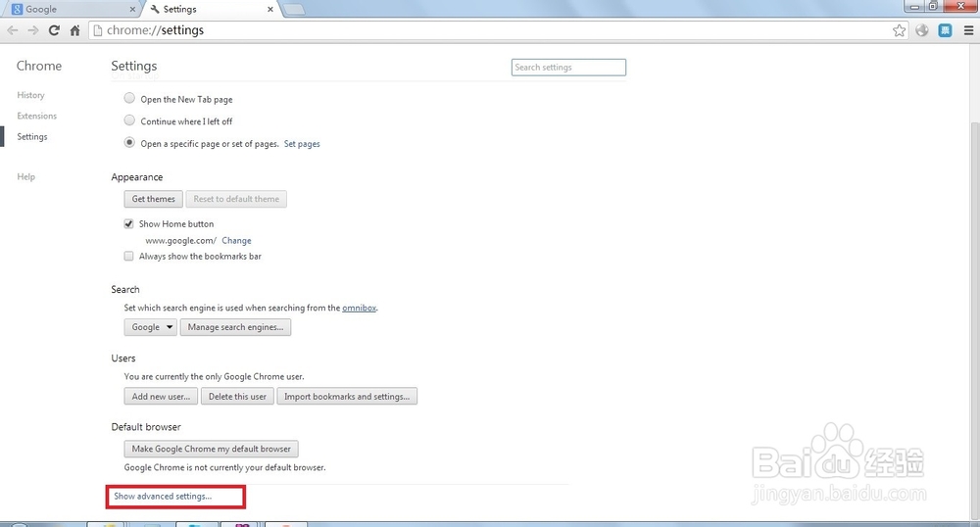Click Add new user button
Screen dimensions: 980x527
(x=162, y=397)
